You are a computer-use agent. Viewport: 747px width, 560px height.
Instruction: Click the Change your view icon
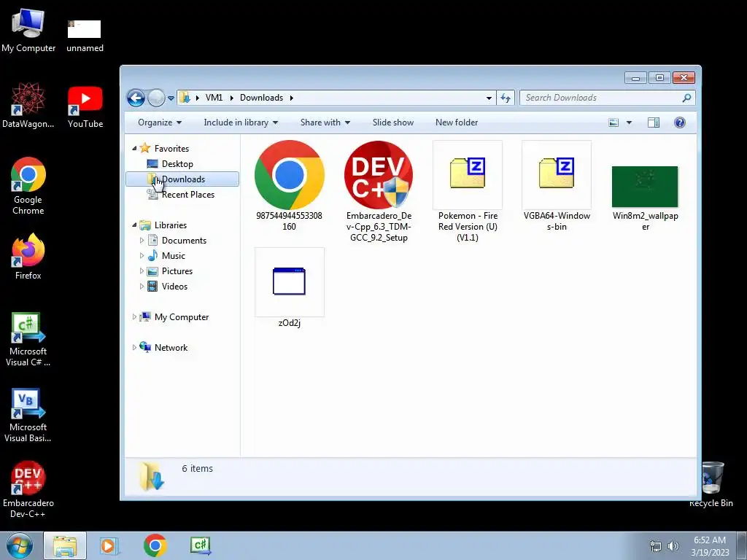(x=614, y=122)
